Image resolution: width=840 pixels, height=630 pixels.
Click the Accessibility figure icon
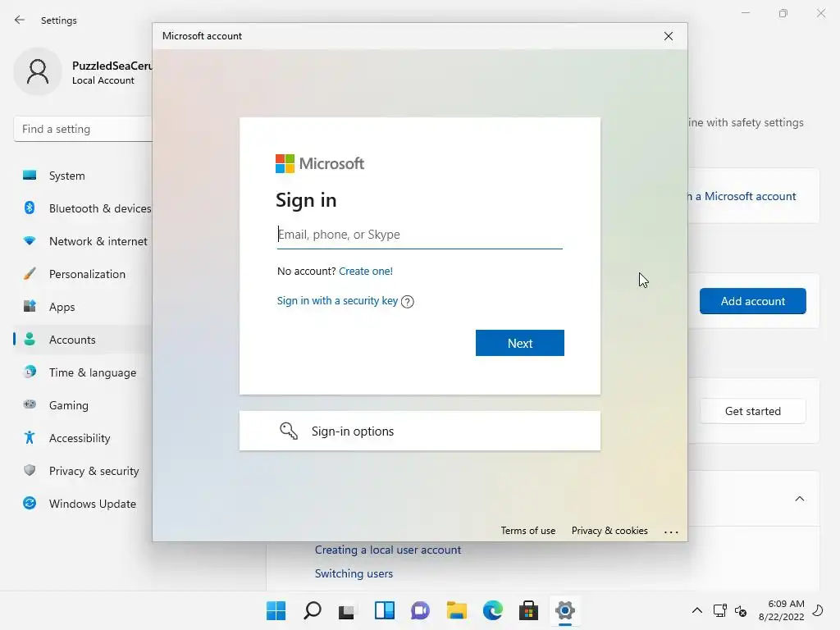(x=30, y=438)
